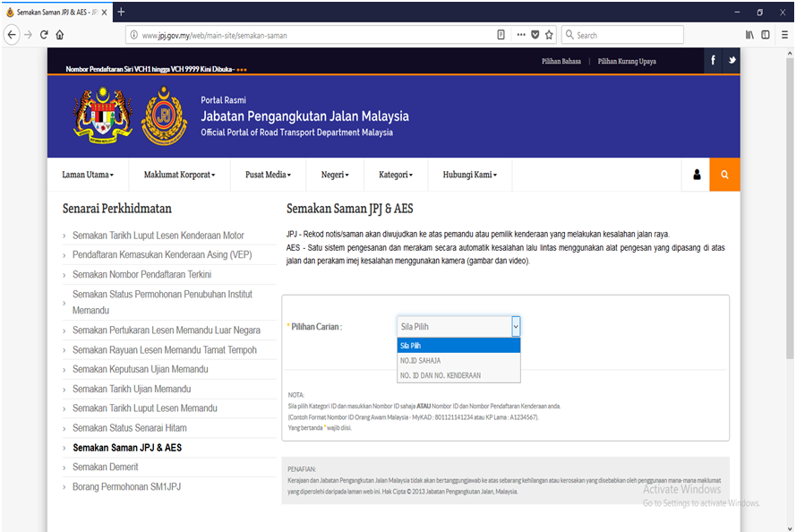Open the site information icon in the address bar
Image resolution: width=796 pixels, height=532 pixels.
coord(134,35)
